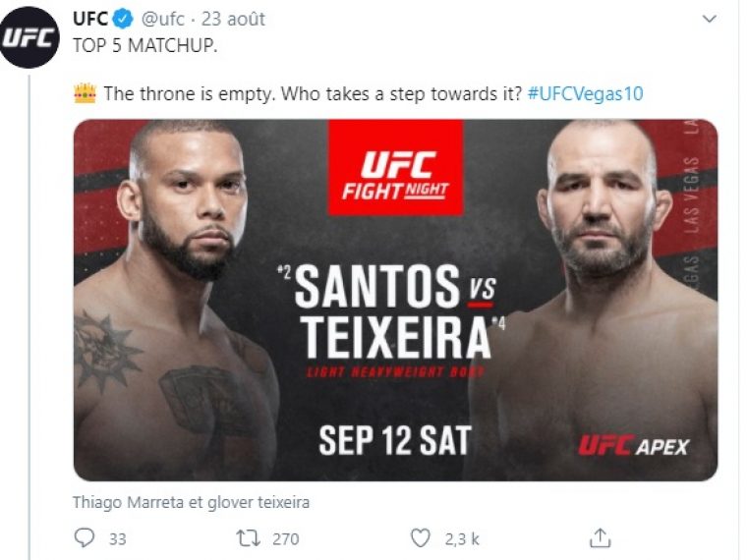Click the UFC account name
Image resolution: width=747 pixels, height=560 pixels.
click(x=90, y=19)
